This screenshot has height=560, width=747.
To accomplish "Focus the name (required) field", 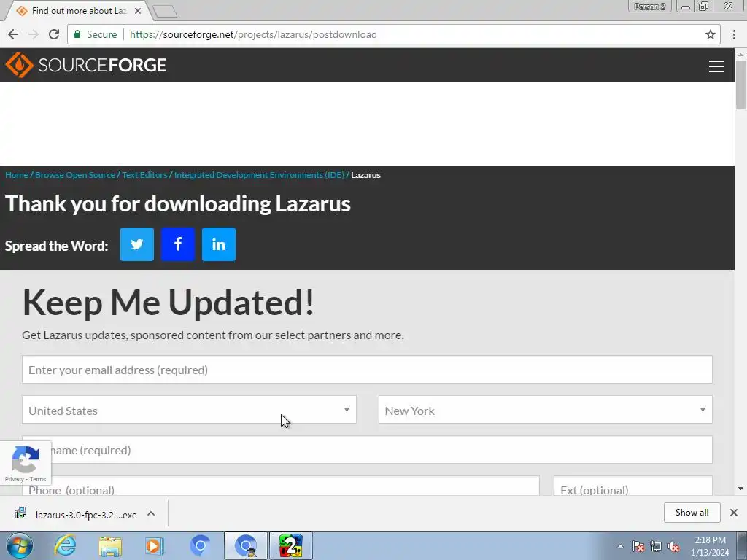I will click(x=368, y=449).
